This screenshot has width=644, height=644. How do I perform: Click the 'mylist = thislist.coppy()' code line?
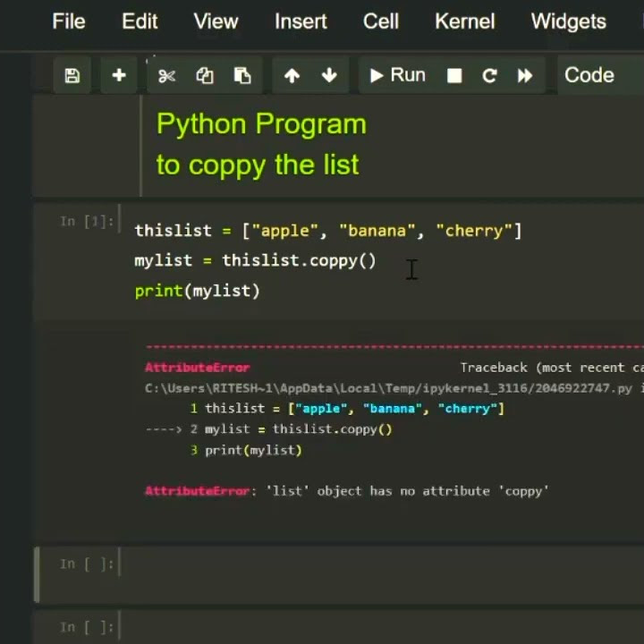coord(255,261)
